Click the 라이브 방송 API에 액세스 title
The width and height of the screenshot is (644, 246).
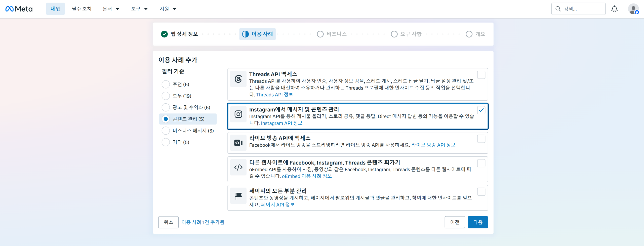pos(280,138)
